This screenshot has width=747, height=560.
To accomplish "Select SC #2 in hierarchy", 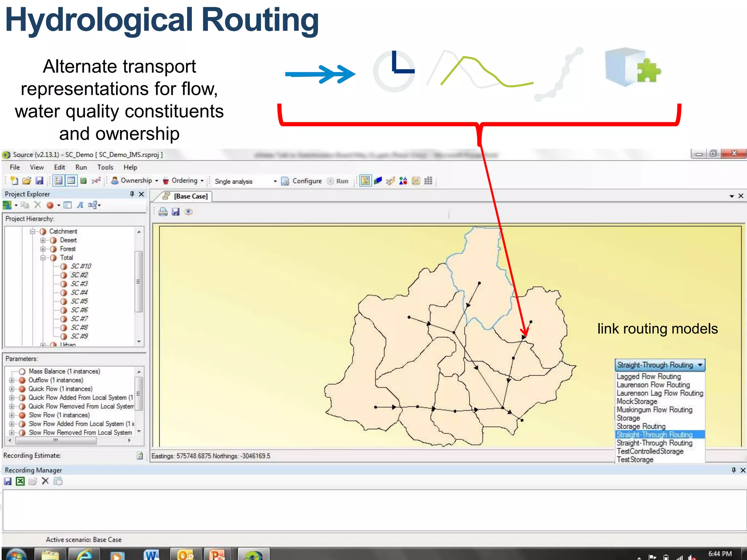I will (79, 275).
